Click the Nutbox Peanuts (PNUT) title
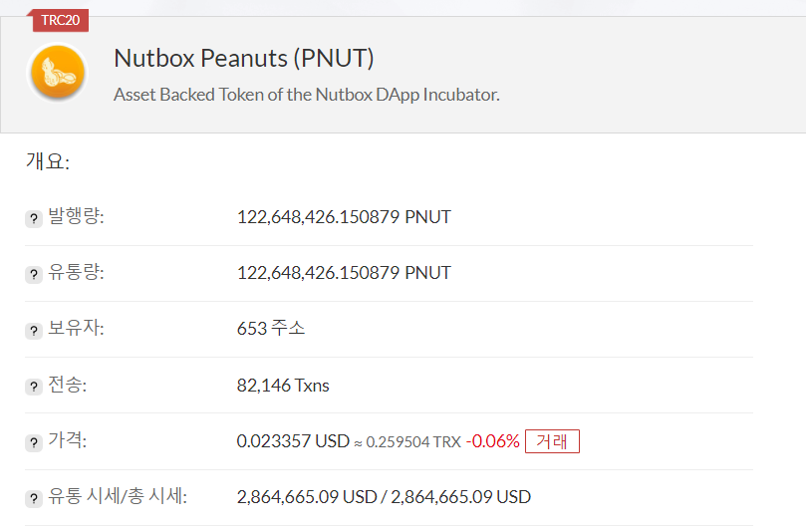The height and width of the screenshot is (532, 806). [x=244, y=58]
